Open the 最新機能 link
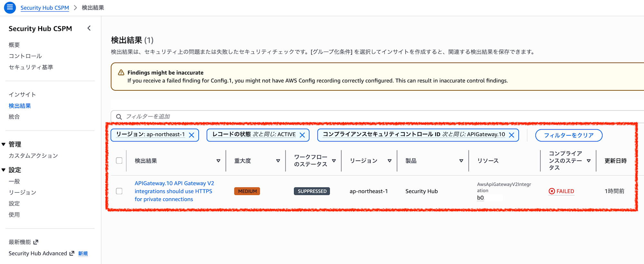The image size is (644, 264). (x=20, y=242)
